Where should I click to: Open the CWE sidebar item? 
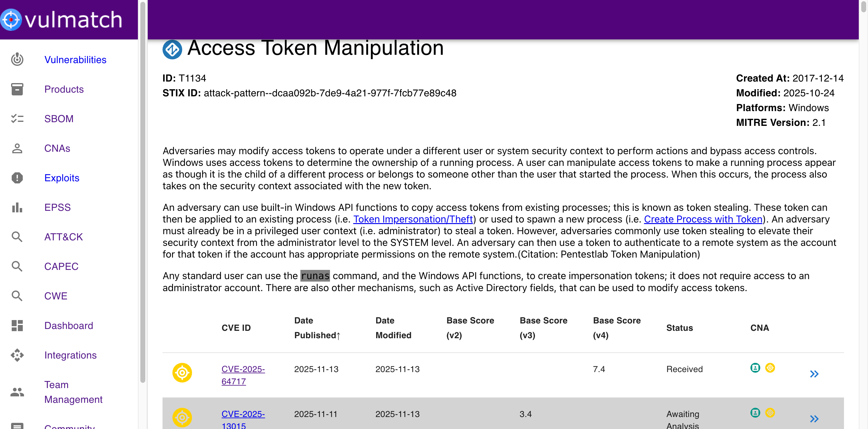tap(56, 296)
